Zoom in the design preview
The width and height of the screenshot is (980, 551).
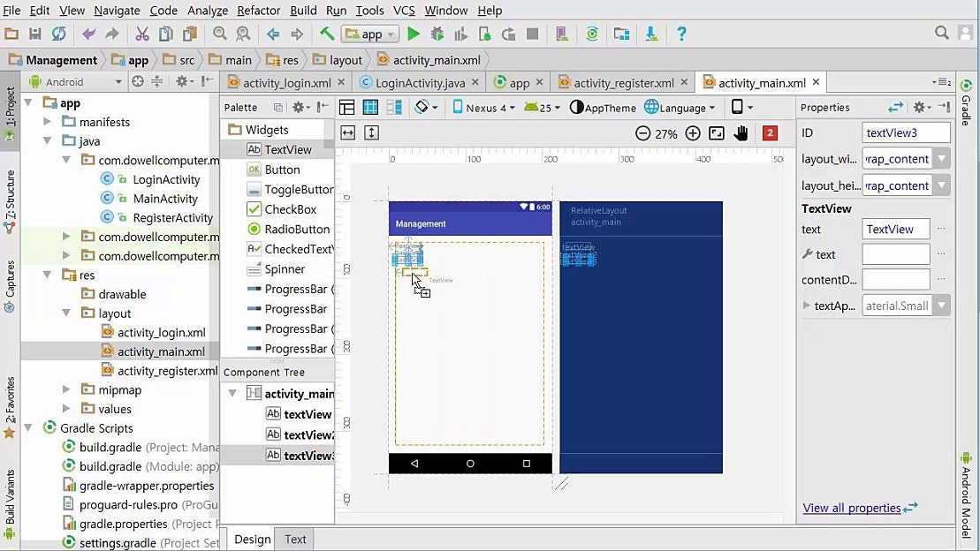click(x=693, y=133)
